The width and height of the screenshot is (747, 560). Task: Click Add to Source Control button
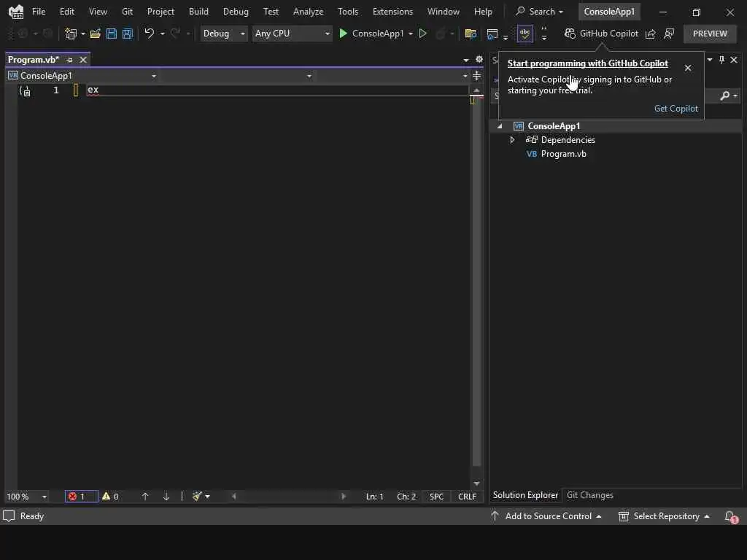546,516
